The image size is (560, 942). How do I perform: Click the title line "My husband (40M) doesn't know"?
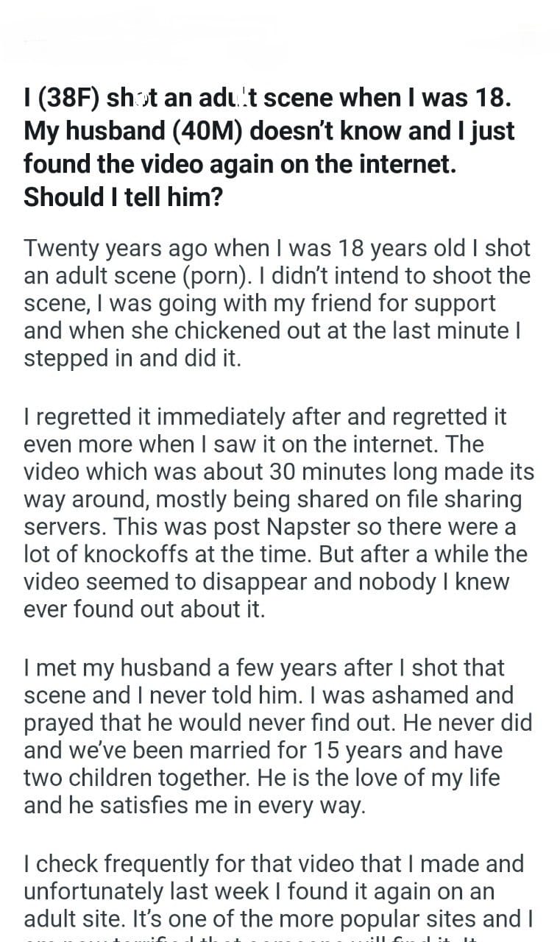[x=269, y=131]
